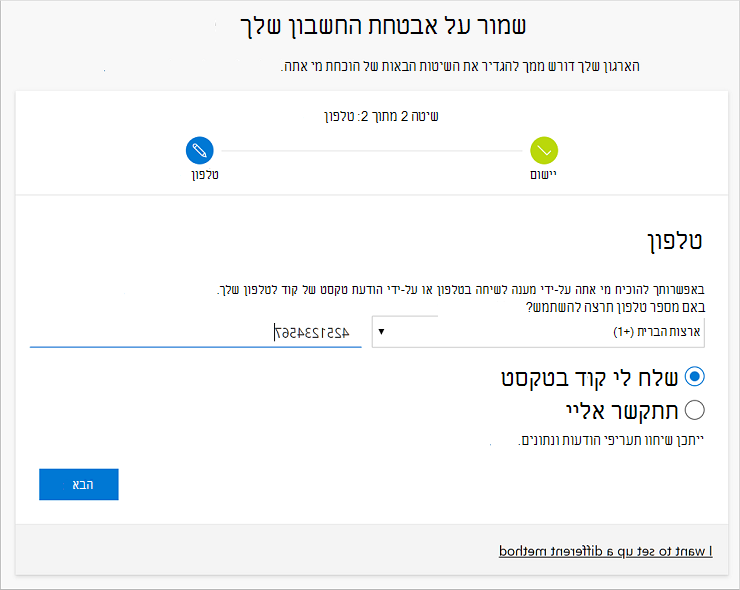Click the 'I want to set up a different method' link
The image size is (740, 590).
605,551
